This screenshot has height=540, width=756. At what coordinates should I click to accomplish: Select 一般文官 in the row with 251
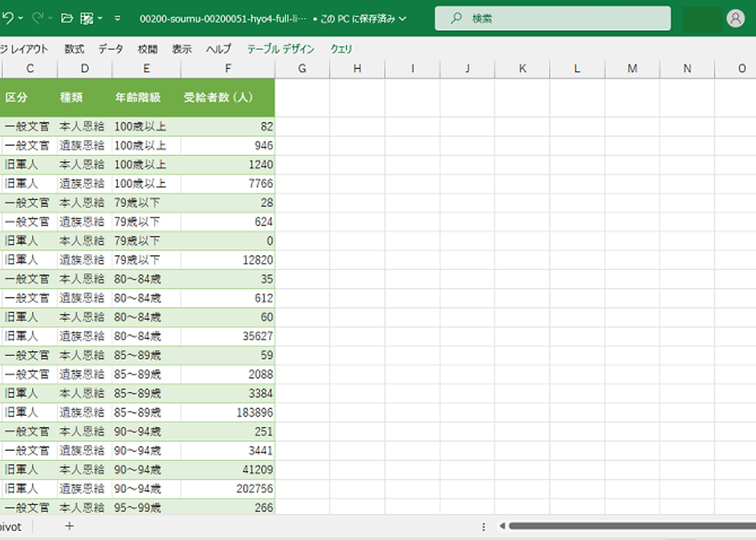(29, 431)
